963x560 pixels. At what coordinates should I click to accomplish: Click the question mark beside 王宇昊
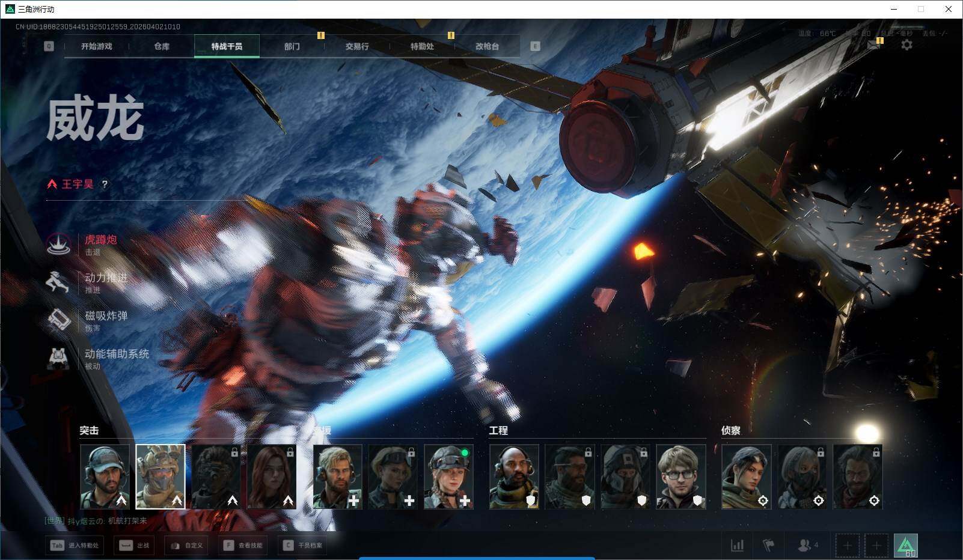(105, 184)
